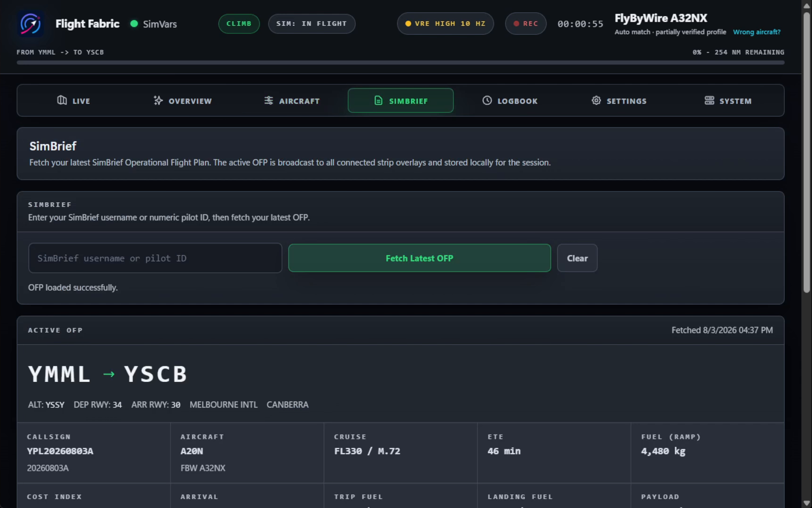Viewport: 812px width, 508px height.
Task: Click the Flight Fabric app title
Action: [x=87, y=24]
